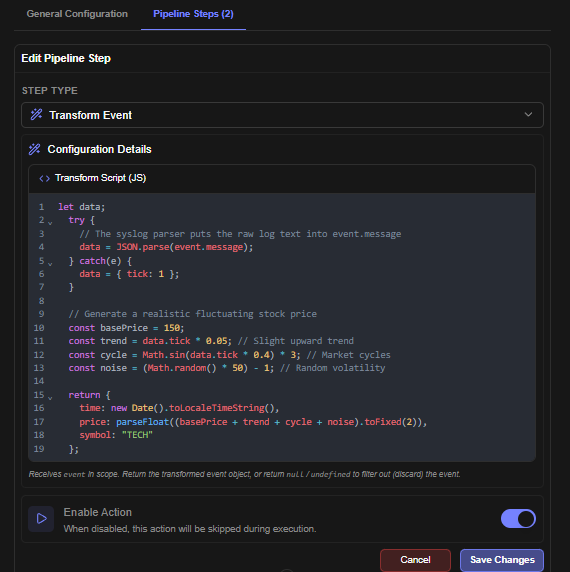Fold the return block on line 15
The width and height of the screenshot is (570, 572).
[x=50, y=397]
